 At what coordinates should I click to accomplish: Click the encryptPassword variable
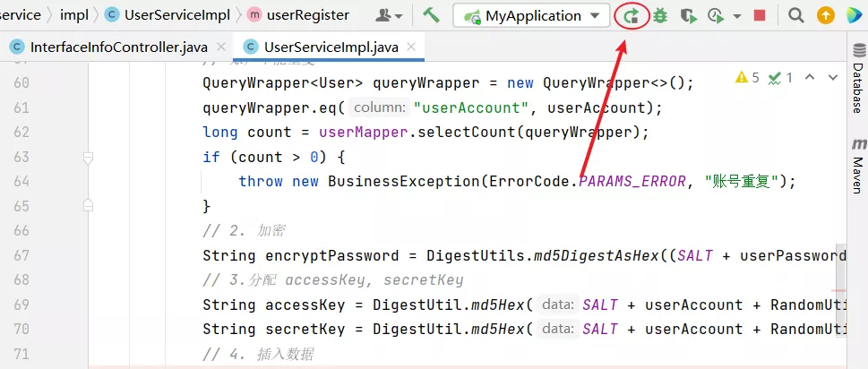pos(332,255)
